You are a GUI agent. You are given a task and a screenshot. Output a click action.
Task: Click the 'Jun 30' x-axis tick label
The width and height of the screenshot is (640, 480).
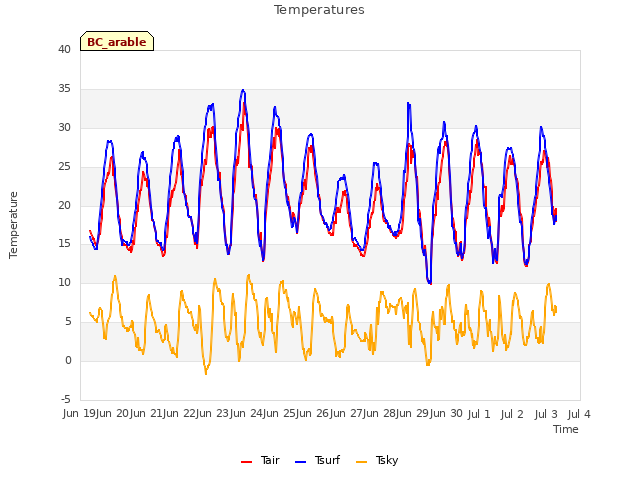click(446, 414)
